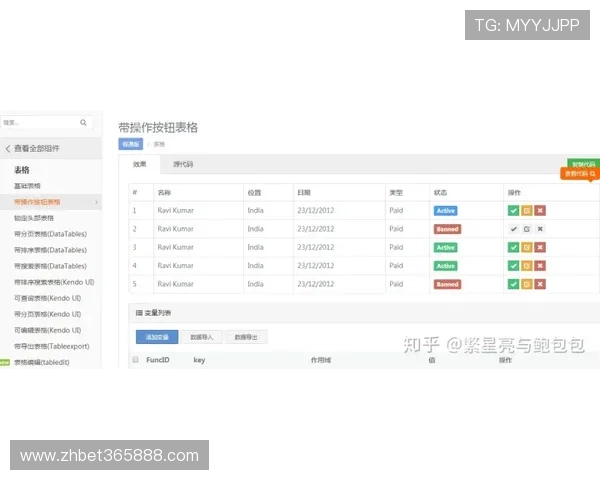Click the table grid icon beside 变量列表
The height and width of the screenshot is (480, 600).
click(139, 313)
